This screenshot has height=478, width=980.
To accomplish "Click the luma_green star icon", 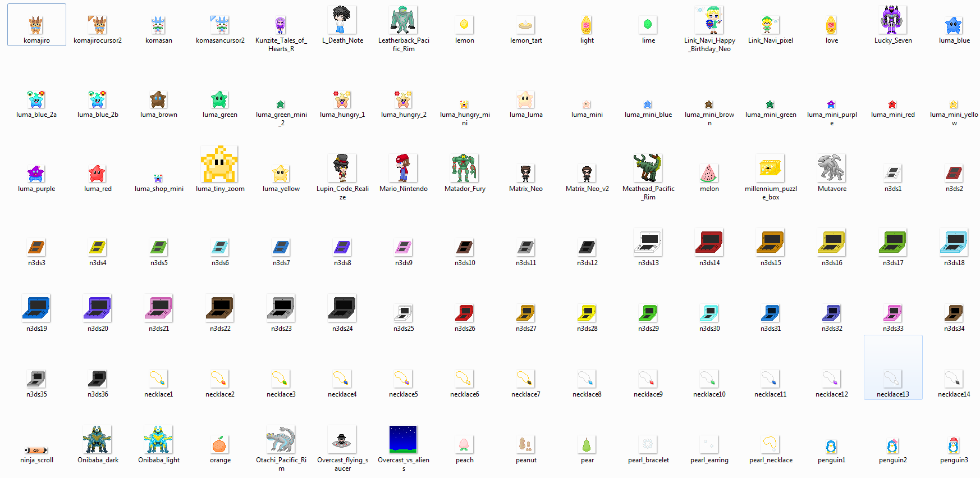I will point(219,99).
